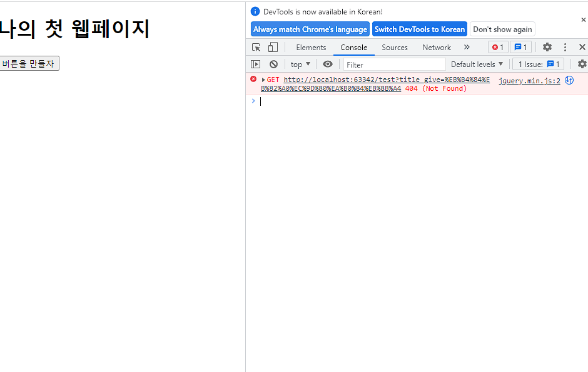
Task: Click the red error count badge
Action: click(x=498, y=47)
